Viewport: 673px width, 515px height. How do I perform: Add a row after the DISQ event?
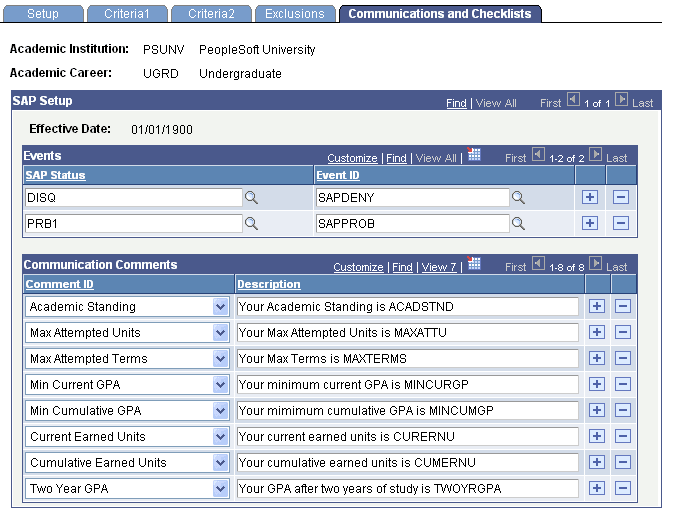(590, 197)
